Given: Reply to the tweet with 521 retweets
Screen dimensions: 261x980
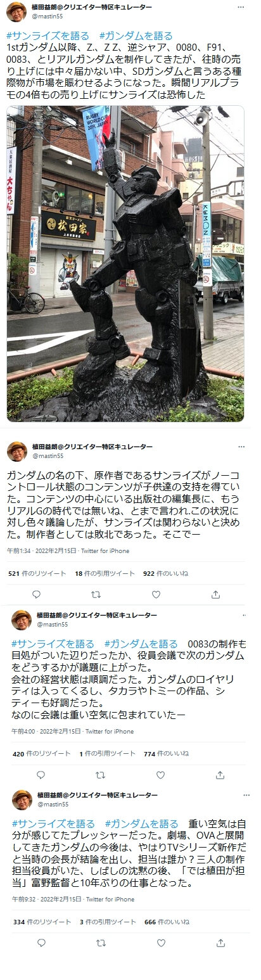Looking at the screenshot, I should point(36,594).
